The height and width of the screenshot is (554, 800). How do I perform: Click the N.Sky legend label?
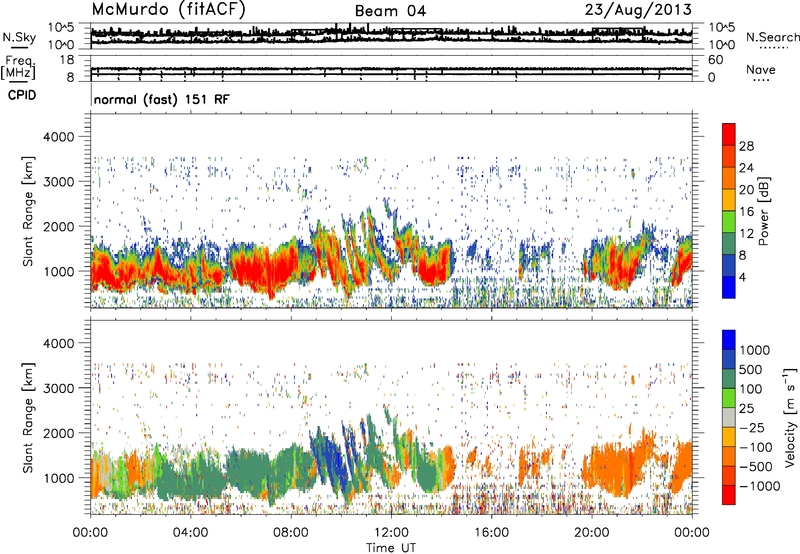pyautogui.click(x=19, y=37)
